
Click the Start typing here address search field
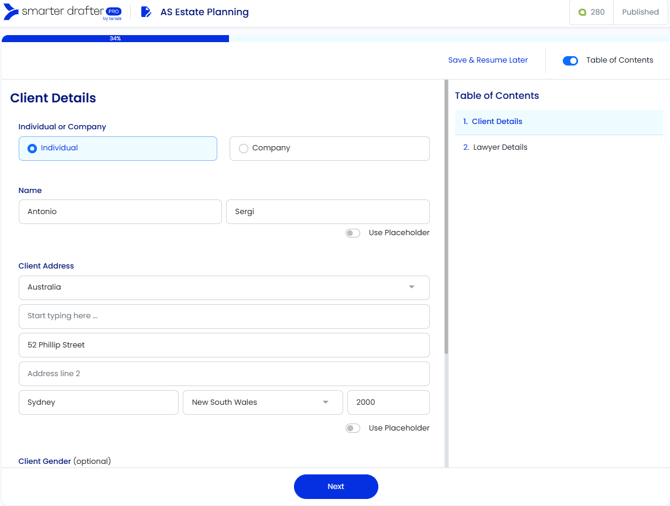coord(224,316)
